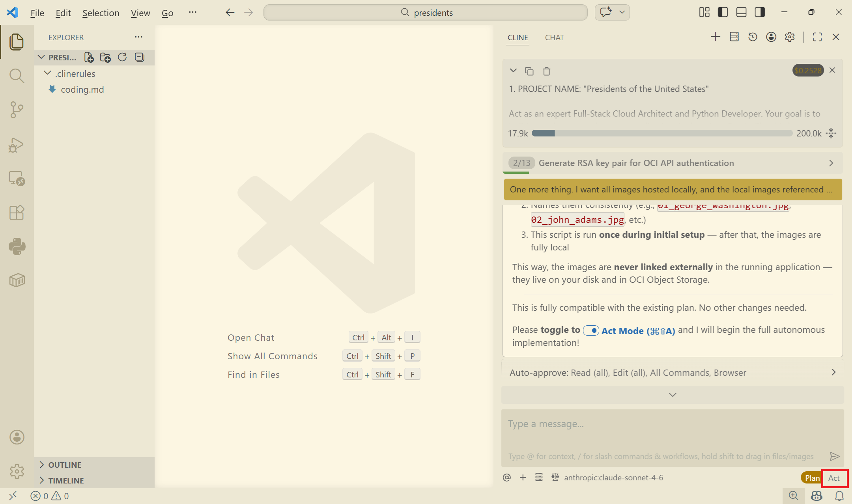Switch Cline to Plan mode
The width and height of the screenshot is (852, 504).
pos(812,478)
